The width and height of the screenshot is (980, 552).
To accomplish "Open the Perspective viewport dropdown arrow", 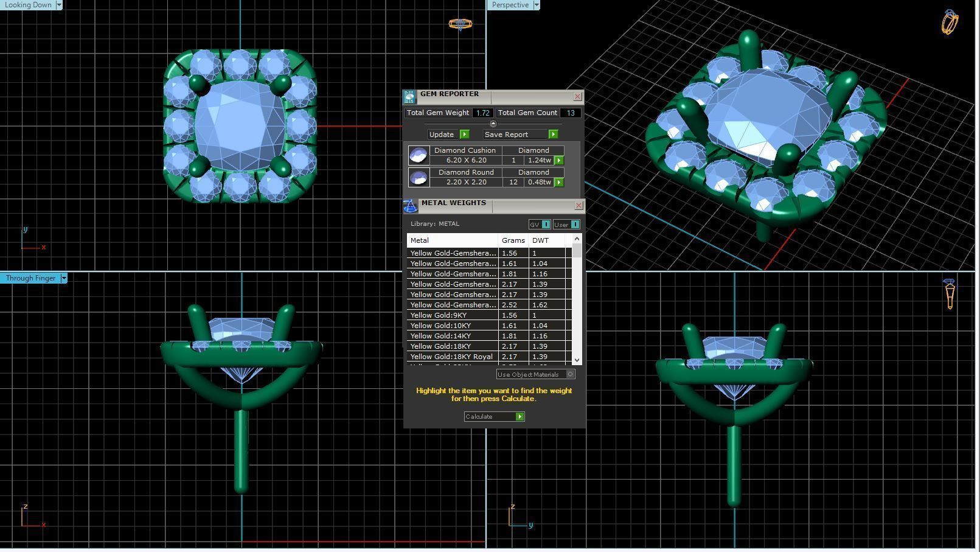I will [x=536, y=5].
